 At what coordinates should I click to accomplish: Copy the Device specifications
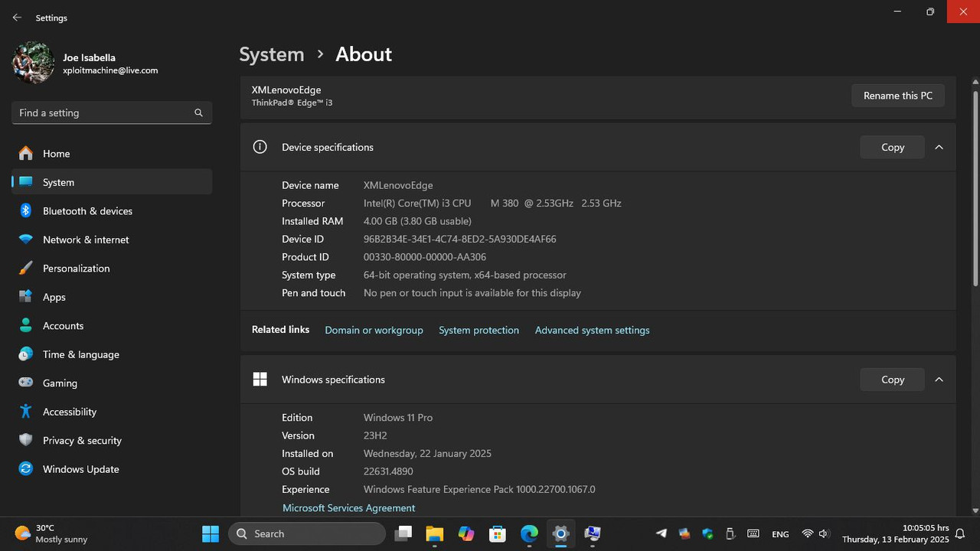click(892, 147)
